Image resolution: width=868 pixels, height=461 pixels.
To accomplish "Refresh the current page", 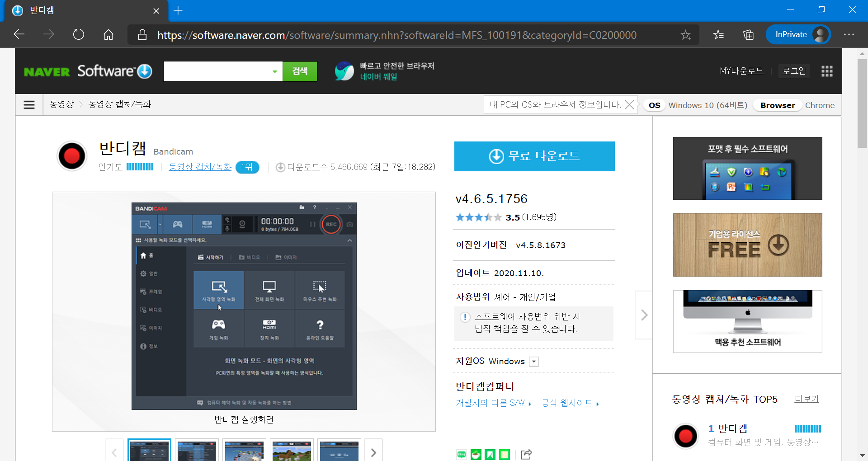I will [79, 34].
